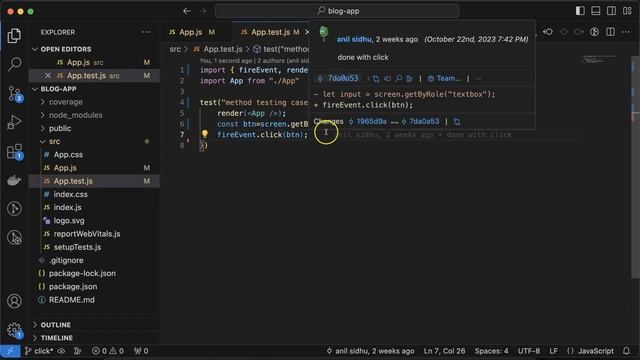
Task: Switch to the App.js editor tab
Action: pos(196,32)
